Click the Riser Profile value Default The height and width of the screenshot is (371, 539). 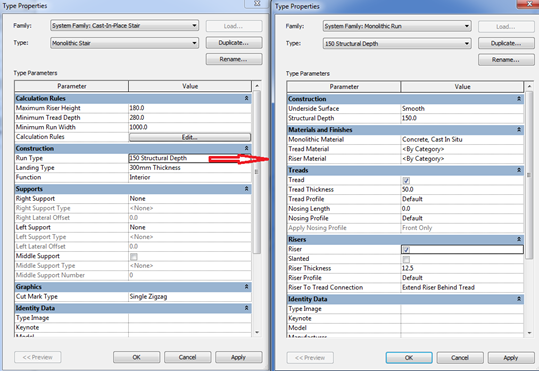tap(462, 278)
